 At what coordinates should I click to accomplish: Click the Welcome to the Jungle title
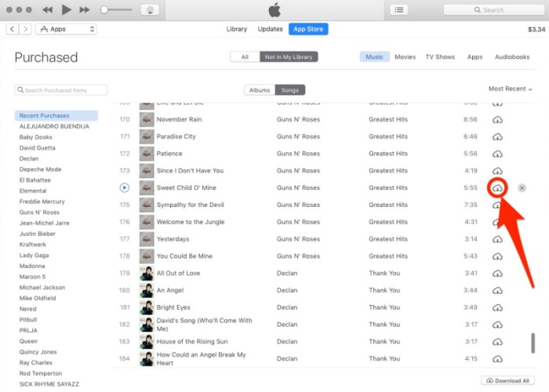[x=191, y=222]
